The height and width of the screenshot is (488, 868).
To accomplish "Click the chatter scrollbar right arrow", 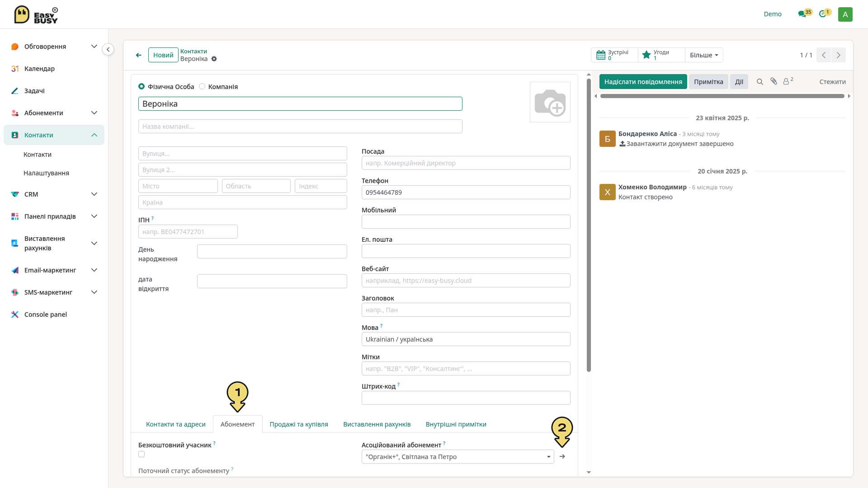I will point(849,96).
